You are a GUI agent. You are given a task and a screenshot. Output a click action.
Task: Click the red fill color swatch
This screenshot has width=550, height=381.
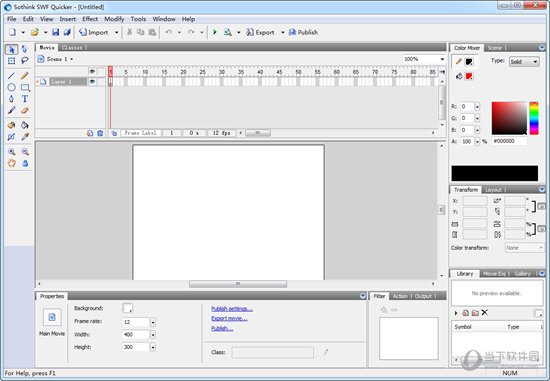(x=469, y=76)
